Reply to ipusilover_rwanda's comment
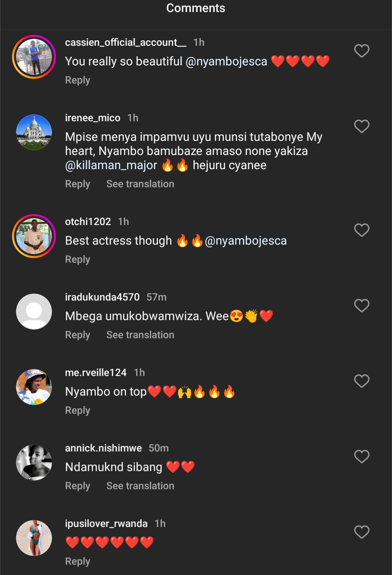This screenshot has width=392, height=575. pyautogui.click(x=78, y=562)
